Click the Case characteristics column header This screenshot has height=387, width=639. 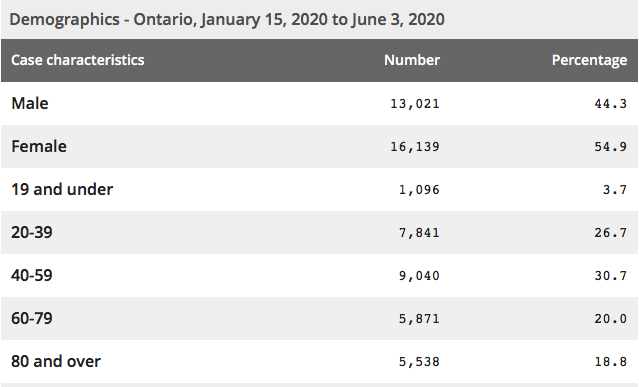pyautogui.click(x=77, y=60)
